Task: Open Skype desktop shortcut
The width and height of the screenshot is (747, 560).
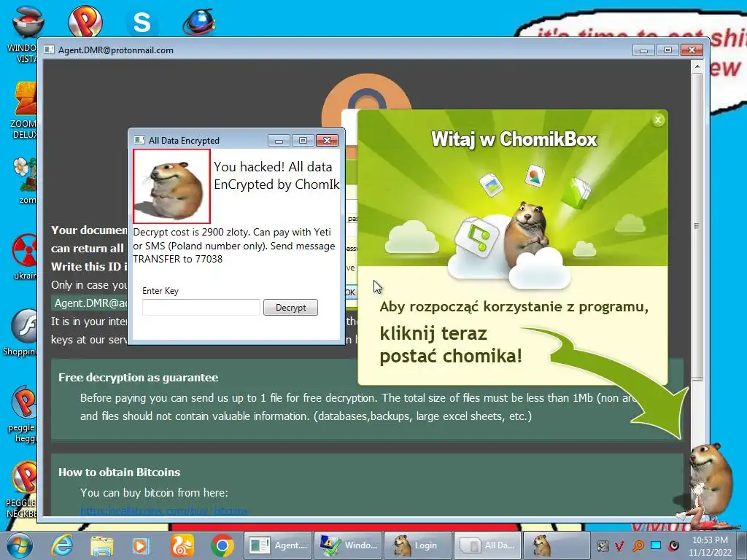Action: click(142, 22)
